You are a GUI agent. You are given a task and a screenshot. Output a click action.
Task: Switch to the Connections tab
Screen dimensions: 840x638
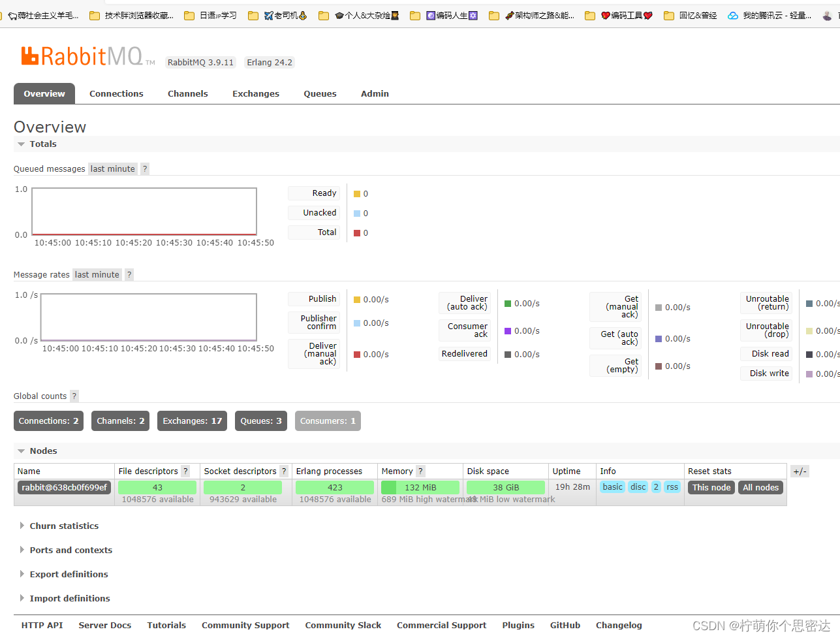[x=116, y=93]
